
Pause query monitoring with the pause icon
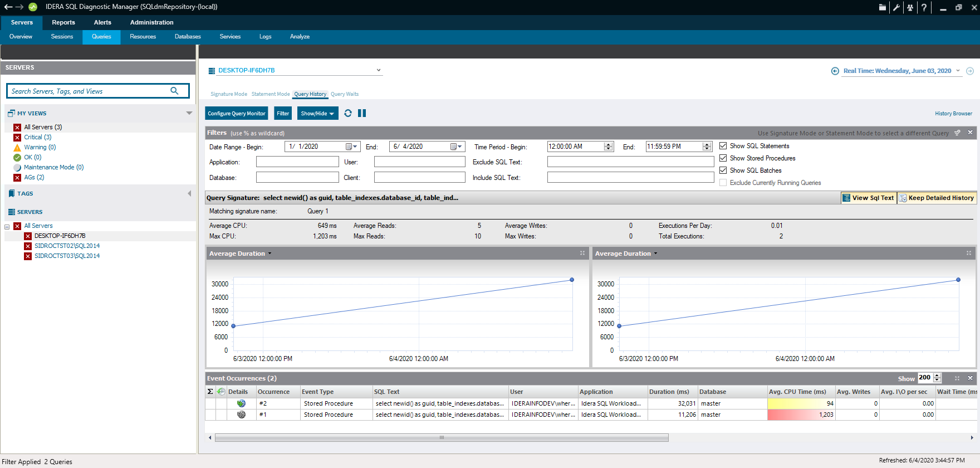tap(362, 113)
